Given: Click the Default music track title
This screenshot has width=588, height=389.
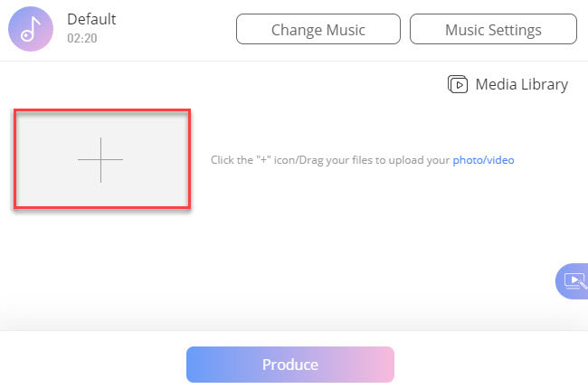Looking at the screenshot, I should (x=91, y=19).
